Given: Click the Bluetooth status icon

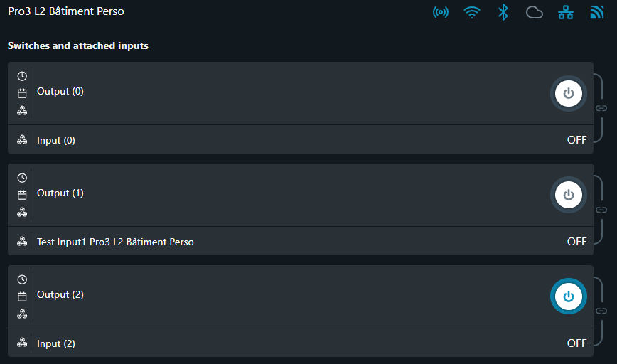Looking at the screenshot, I should coord(503,12).
